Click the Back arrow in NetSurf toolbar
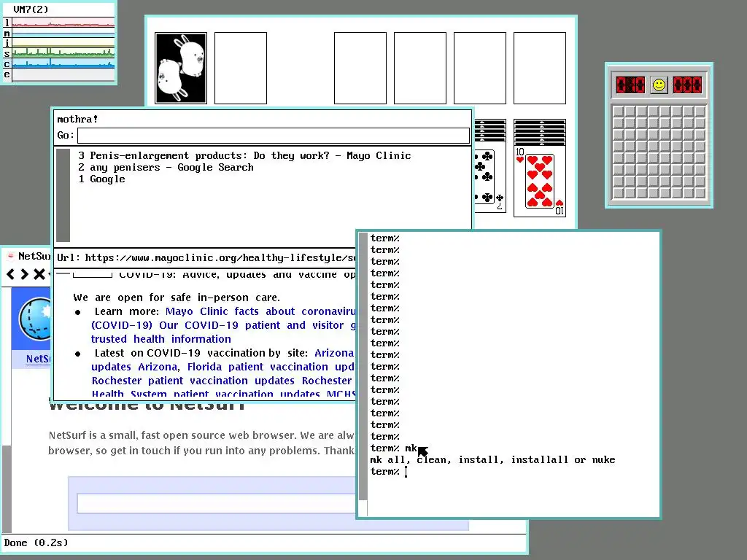This screenshot has width=747, height=560. pos(10,274)
